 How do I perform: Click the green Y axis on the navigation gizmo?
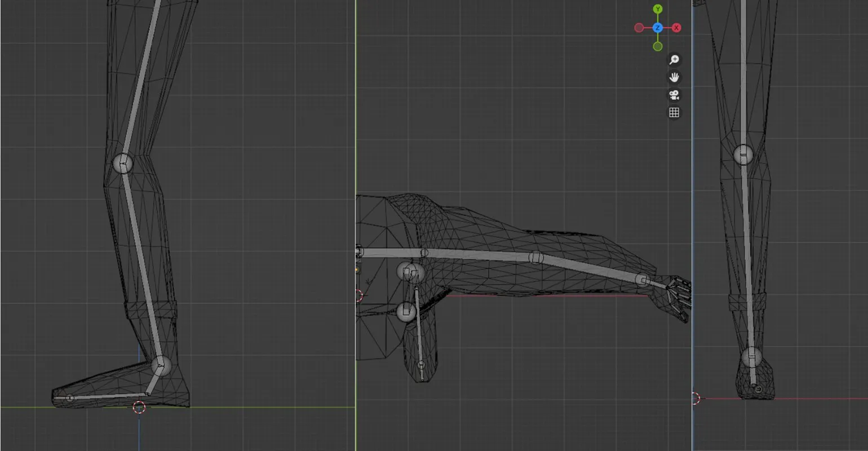click(x=658, y=10)
